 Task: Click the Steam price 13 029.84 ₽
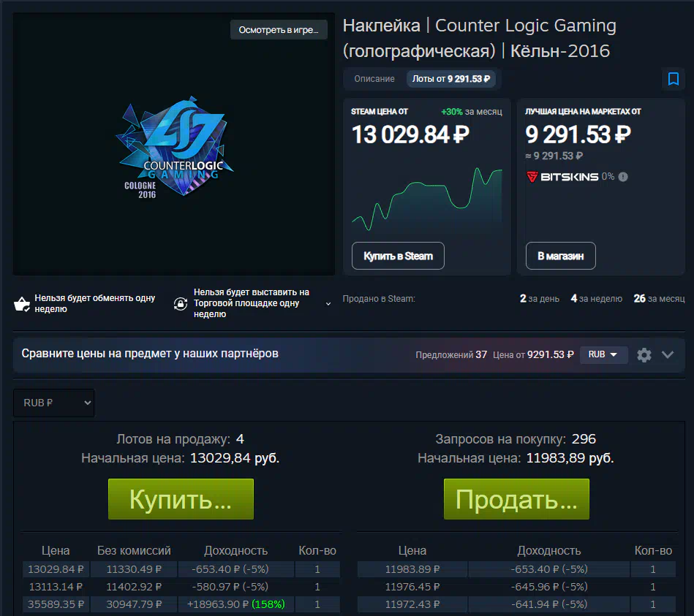410,135
